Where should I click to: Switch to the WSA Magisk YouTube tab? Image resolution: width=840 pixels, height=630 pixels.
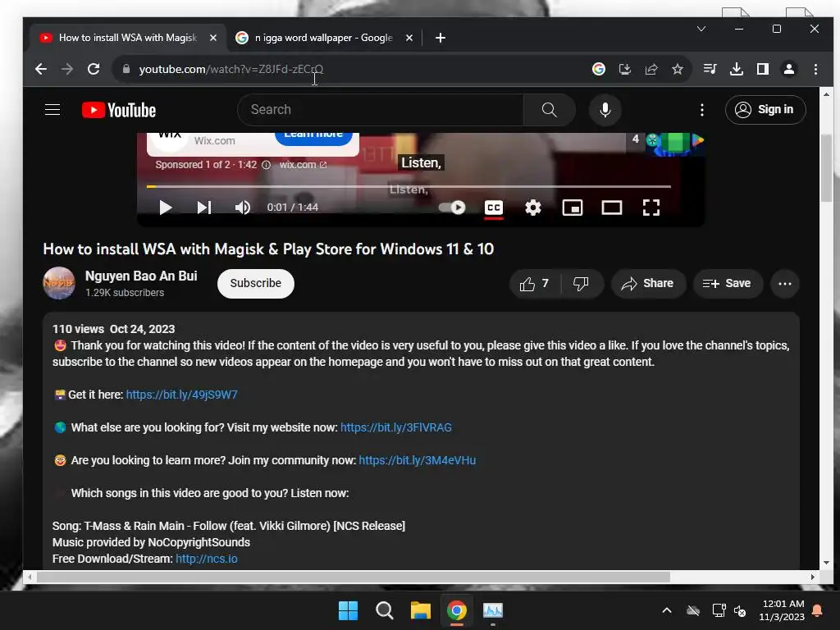tap(128, 38)
